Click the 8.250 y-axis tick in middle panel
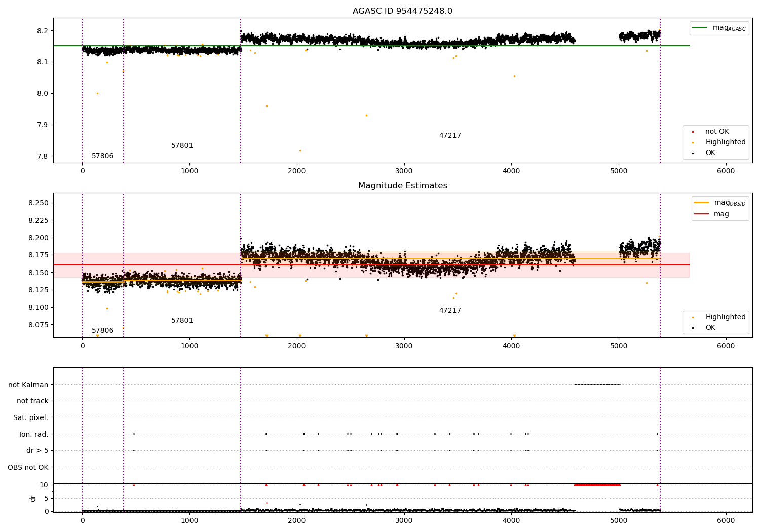This screenshot has width=760, height=532. tap(39, 203)
